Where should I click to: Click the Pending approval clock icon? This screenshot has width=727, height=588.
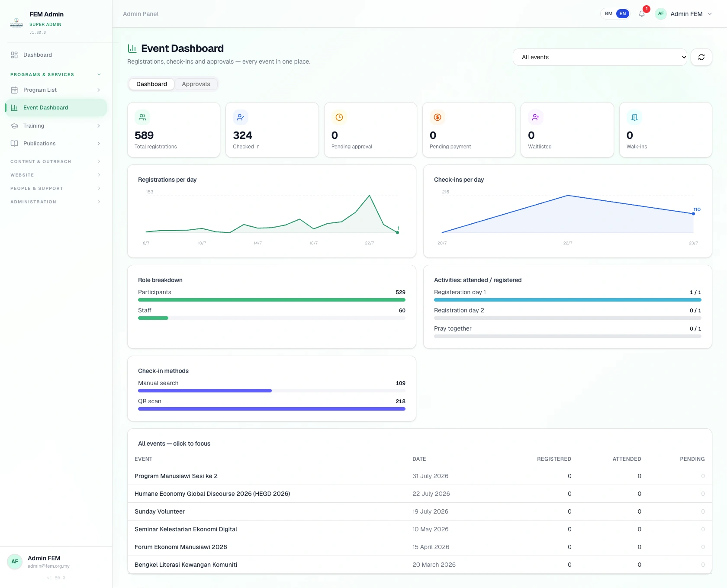pyautogui.click(x=339, y=117)
